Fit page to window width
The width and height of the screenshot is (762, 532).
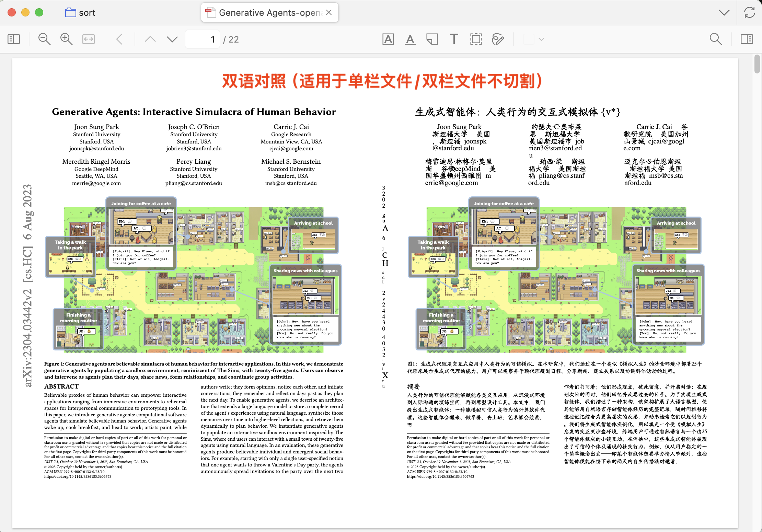(x=88, y=39)
